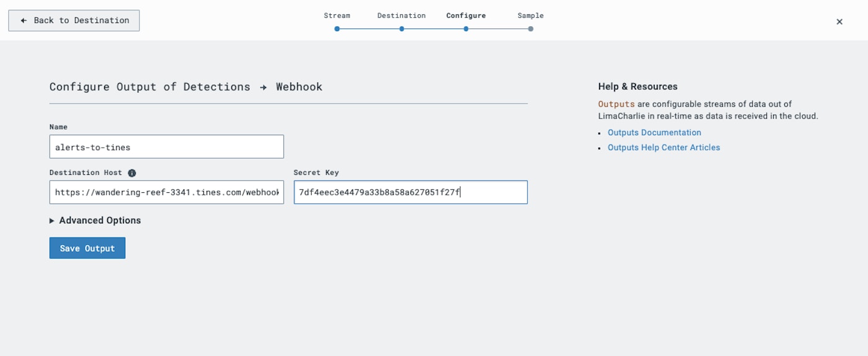Click the Configure step dot in progress bar
Image resolution: width=868 pixels, height=356 pixels.
[x=466, y=29]
